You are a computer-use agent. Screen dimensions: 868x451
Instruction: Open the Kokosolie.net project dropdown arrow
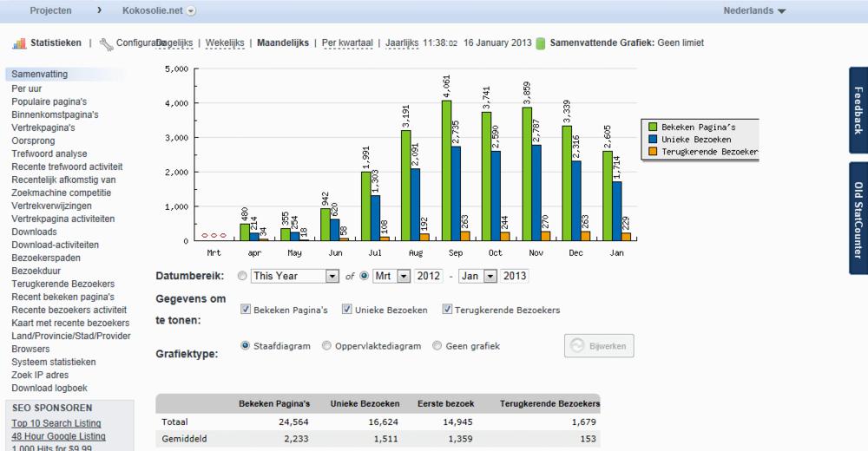coord(191,11)
